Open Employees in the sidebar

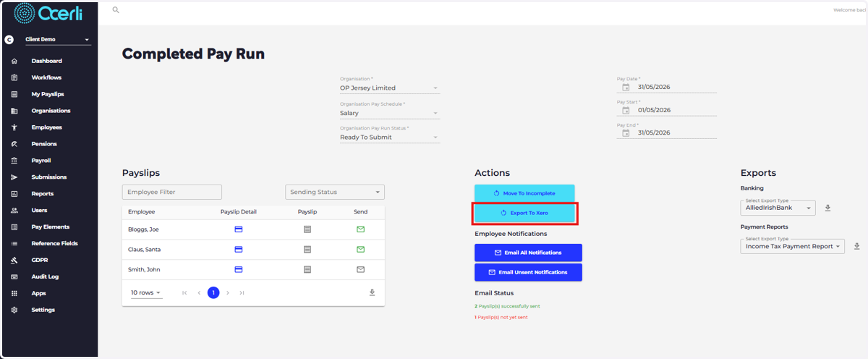point(46,127)
